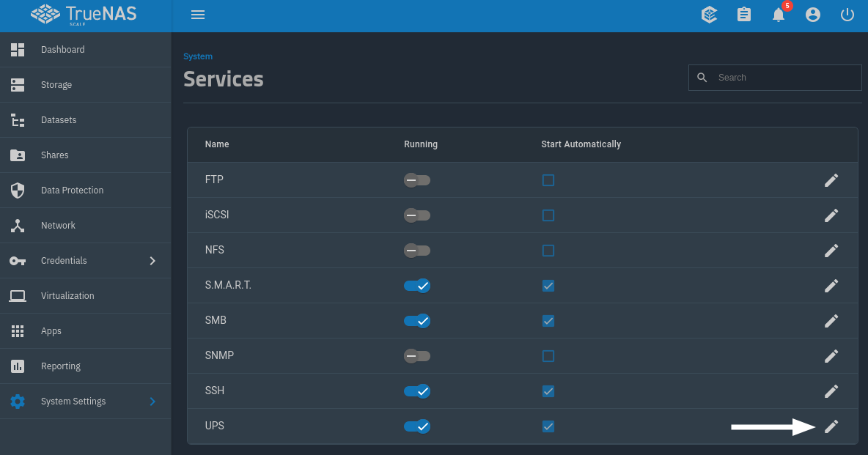This screenshot has height=455, width=868.
Task: Uncheck S.M.A.R.T. start automatically checkbox
Action: [548, 286]
